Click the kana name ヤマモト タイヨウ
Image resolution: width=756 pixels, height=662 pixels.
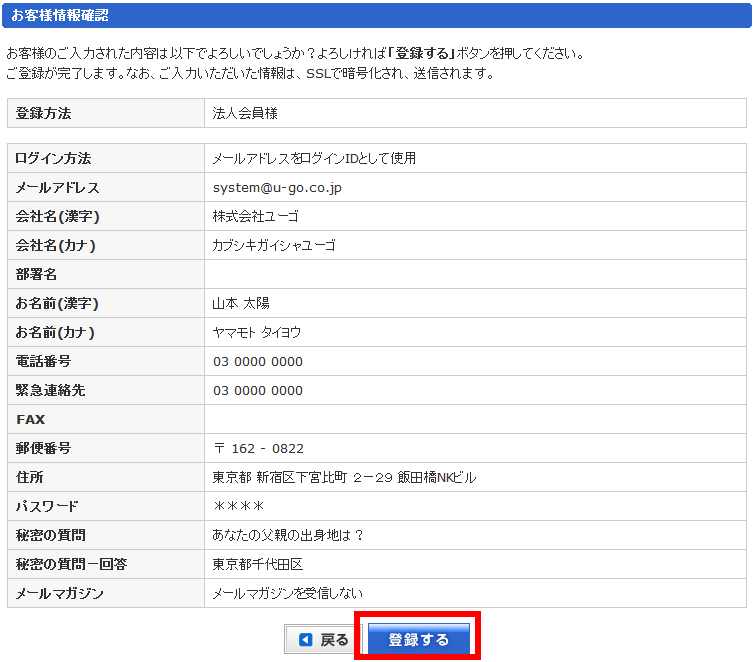(256, 332)
